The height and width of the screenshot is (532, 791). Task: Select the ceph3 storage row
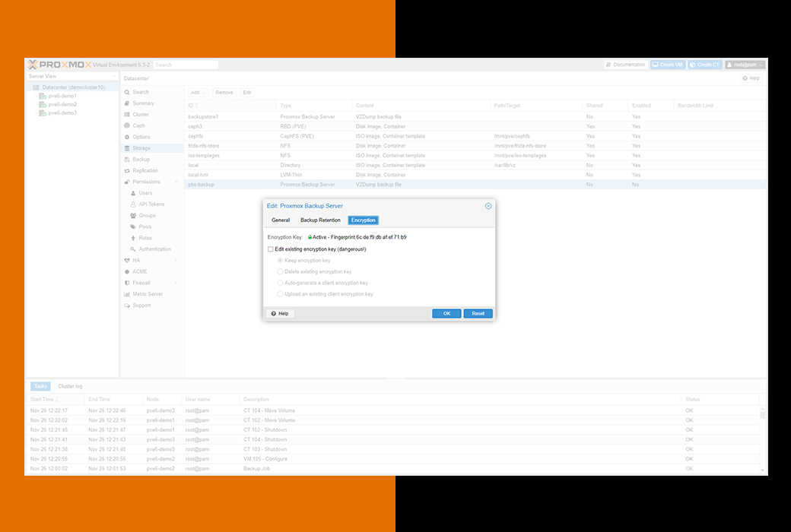pos(475,127)
